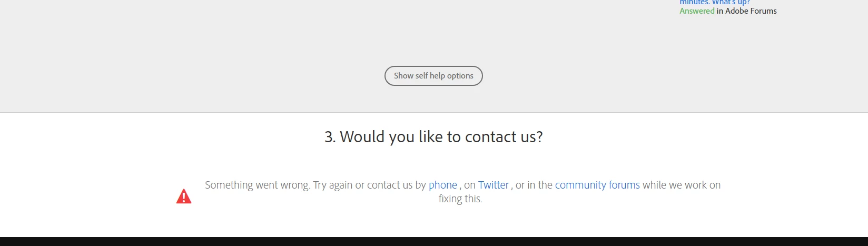Visit the community forums link
The height and width of the screenshot is (246, 868).
pos(597,185)
